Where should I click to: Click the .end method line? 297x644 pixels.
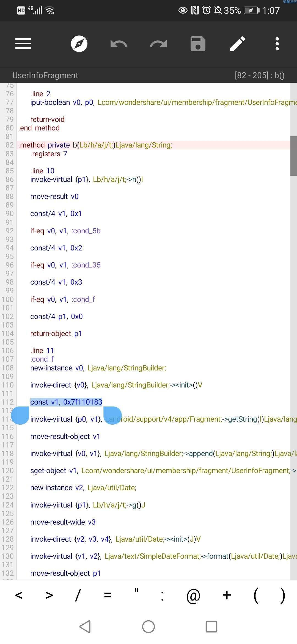[39, 128]
